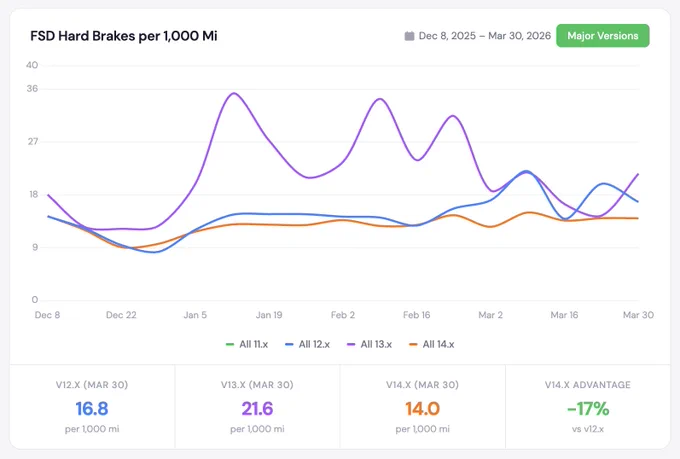Image resolution: width=680 pixels, height=459 pixels.
Task: Click the V14.X ADVANTAGE card label
Action: point(588,385)
